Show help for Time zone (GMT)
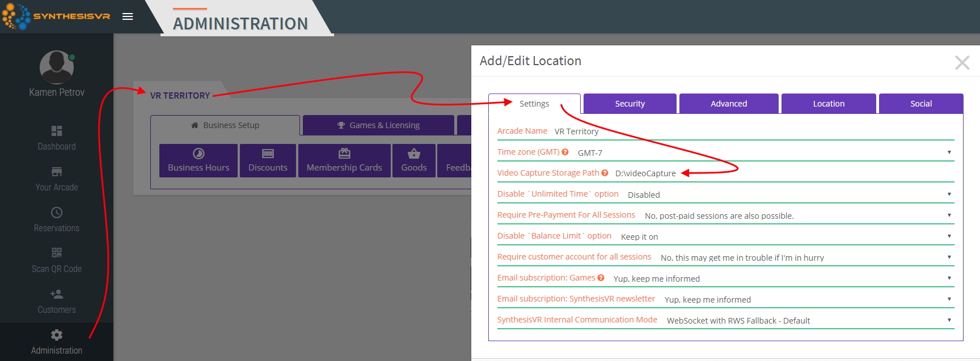 click(x=565, y=152)
